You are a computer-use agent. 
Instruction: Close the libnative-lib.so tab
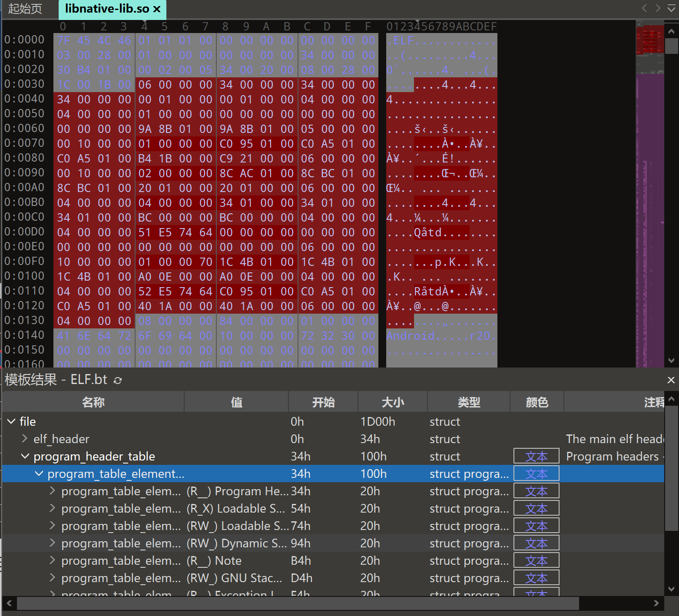pos(157,9)
